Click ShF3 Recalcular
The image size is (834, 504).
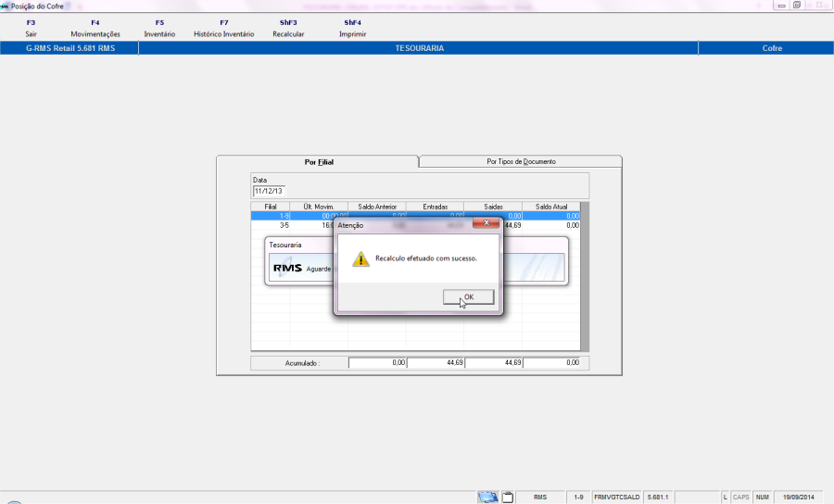pyautogui.click(x=288, y=28)
